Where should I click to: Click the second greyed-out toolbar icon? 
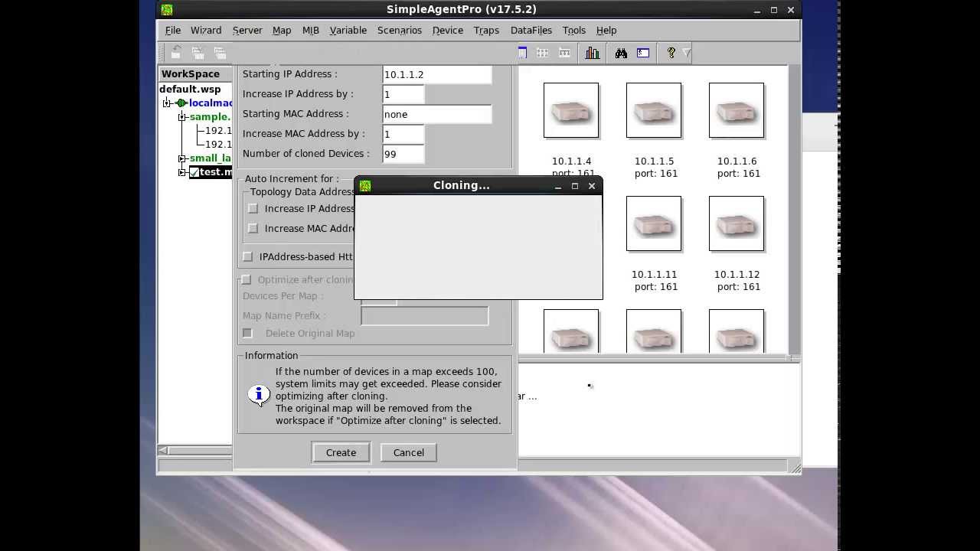pos(198,53)
